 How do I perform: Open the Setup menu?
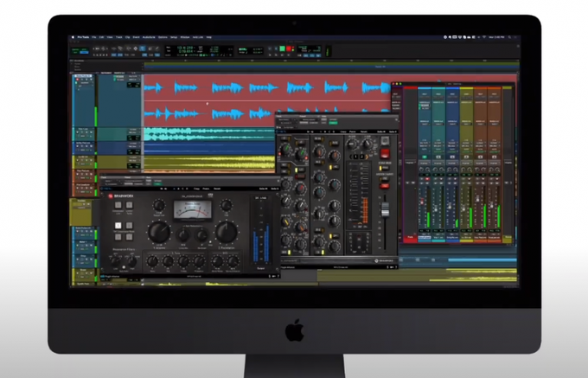(174, 37)
